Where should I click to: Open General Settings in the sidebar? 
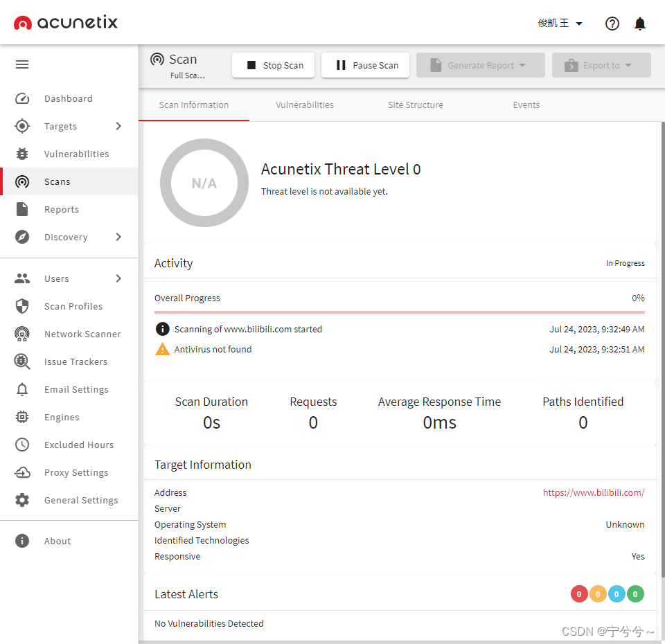tap(69, 500)
